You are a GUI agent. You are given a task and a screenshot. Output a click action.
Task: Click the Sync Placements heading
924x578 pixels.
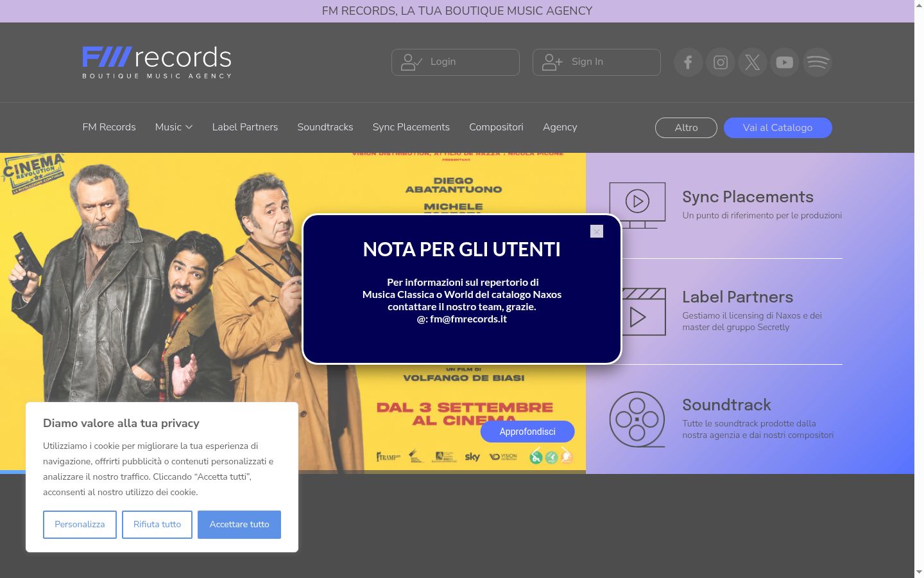(x=748, y=197)
